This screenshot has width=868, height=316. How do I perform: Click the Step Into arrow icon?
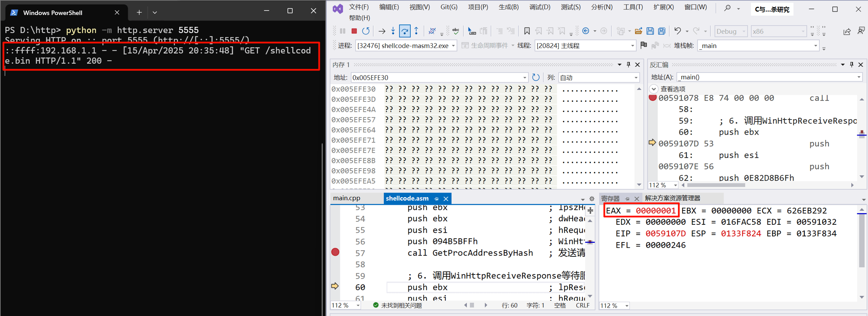click(393, 31)
